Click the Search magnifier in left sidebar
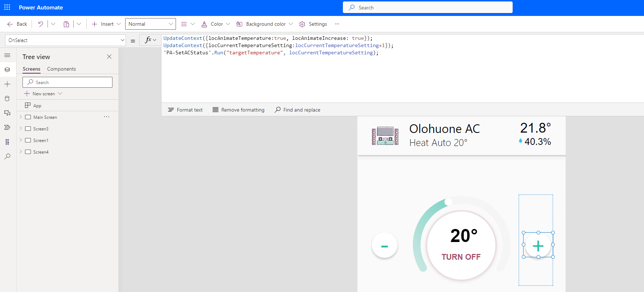 click(7, 157)
